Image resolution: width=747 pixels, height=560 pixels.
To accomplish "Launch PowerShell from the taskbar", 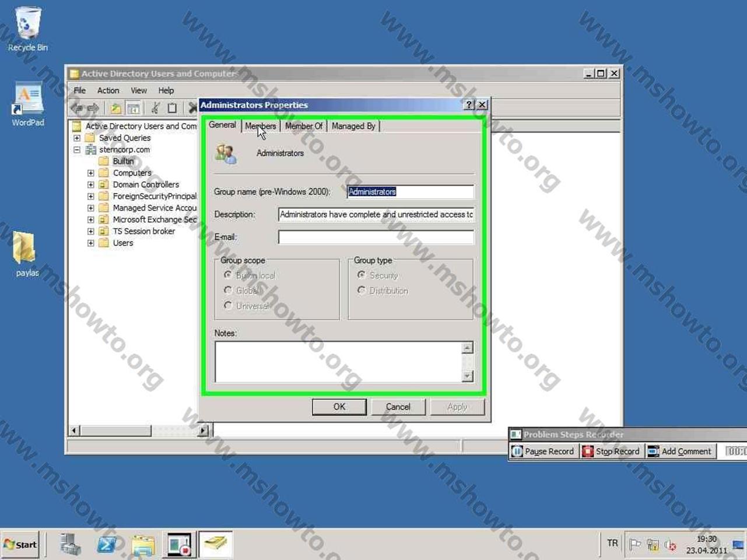I will 107,545.
